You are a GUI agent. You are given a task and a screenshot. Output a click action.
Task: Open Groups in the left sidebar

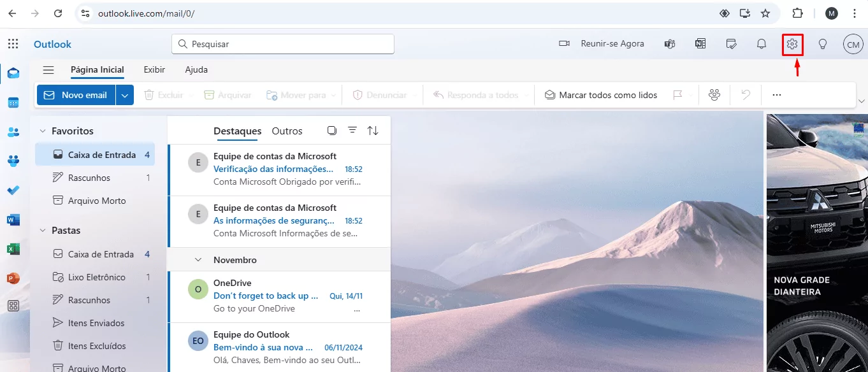click(13, 161)
